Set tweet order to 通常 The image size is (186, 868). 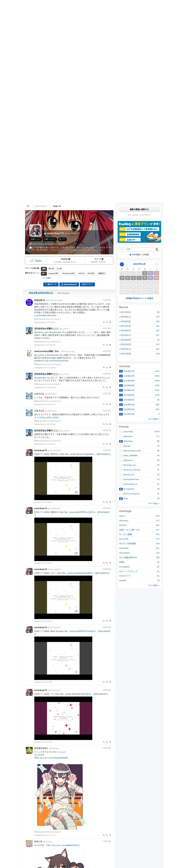click(44, 269)
